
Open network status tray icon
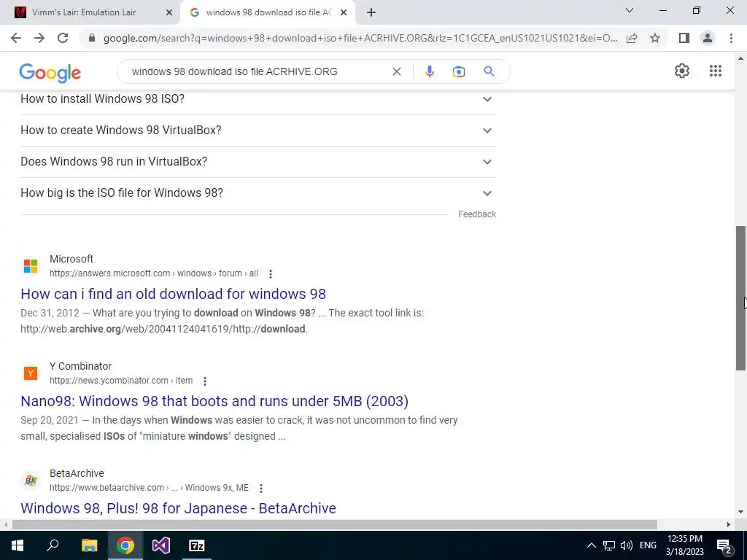coord(609,545)
